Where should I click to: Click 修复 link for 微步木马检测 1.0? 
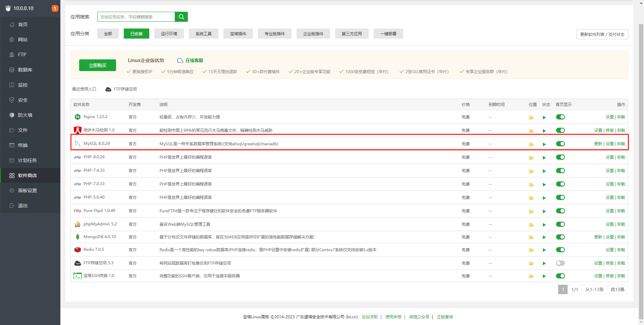[x=610, y=130]
